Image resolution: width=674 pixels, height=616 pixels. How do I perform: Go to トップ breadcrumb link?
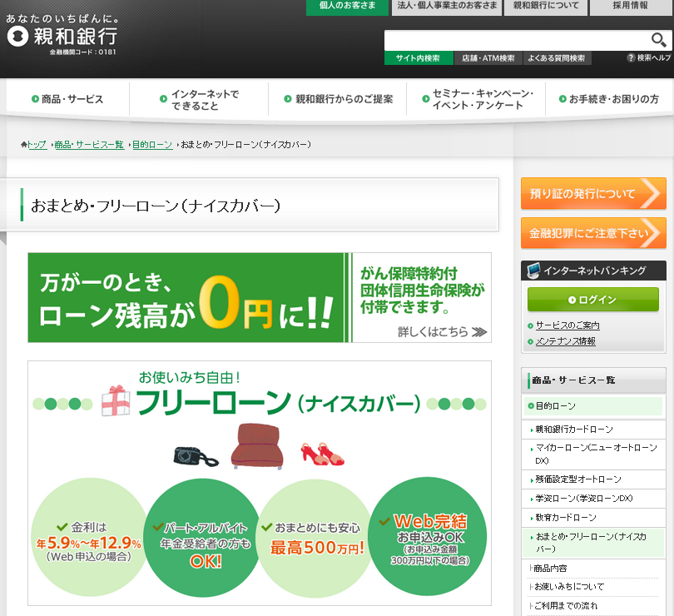point(37,145)
